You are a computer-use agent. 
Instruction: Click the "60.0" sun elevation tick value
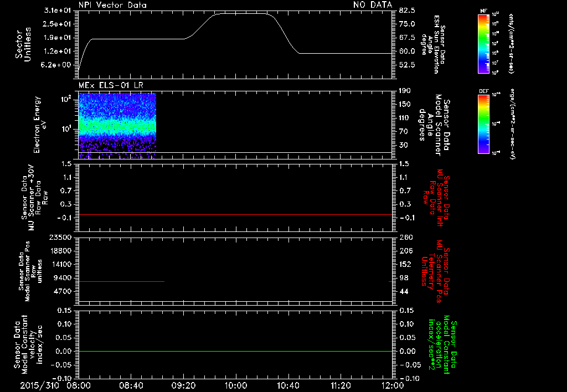(407, 51)
